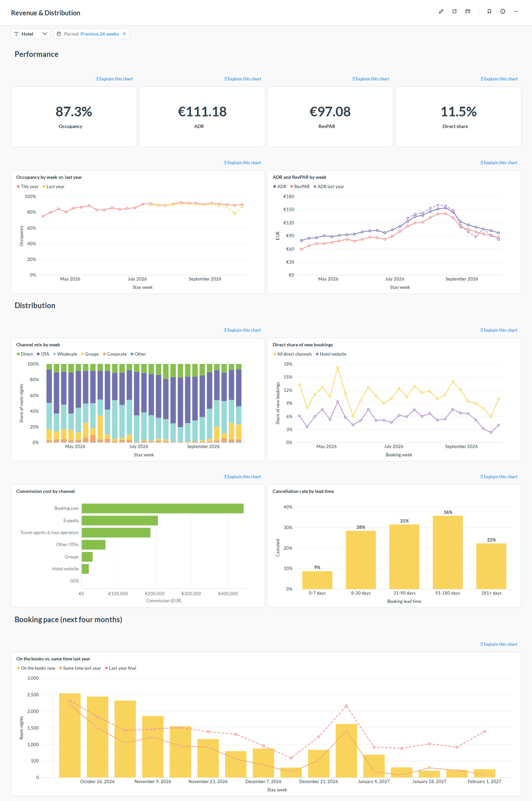Open Direct share of new bookings title
The width and height of the screenshot is (532, 801).
(302, 345)
